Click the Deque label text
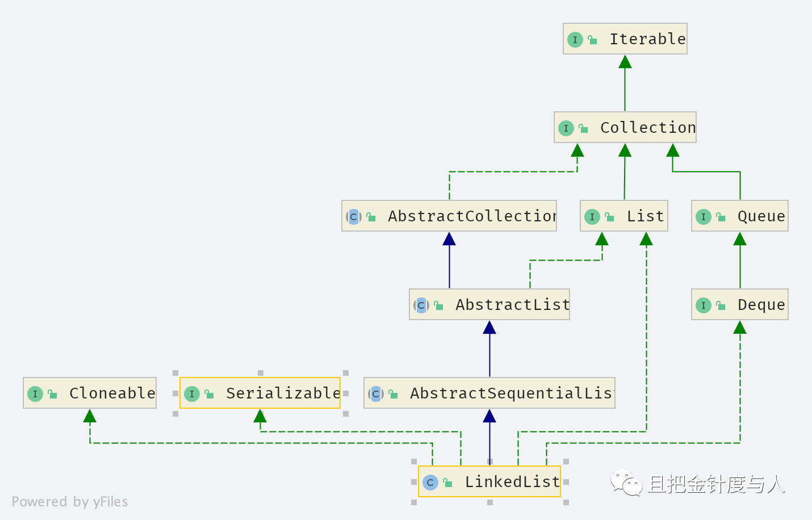Image resolution: width=812 pixels, height=520 pixels. point(761,305)
